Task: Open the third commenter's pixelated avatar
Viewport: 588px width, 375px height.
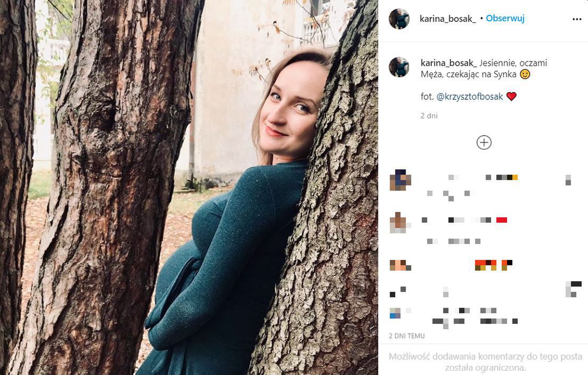Action: (x=398, y=265)
